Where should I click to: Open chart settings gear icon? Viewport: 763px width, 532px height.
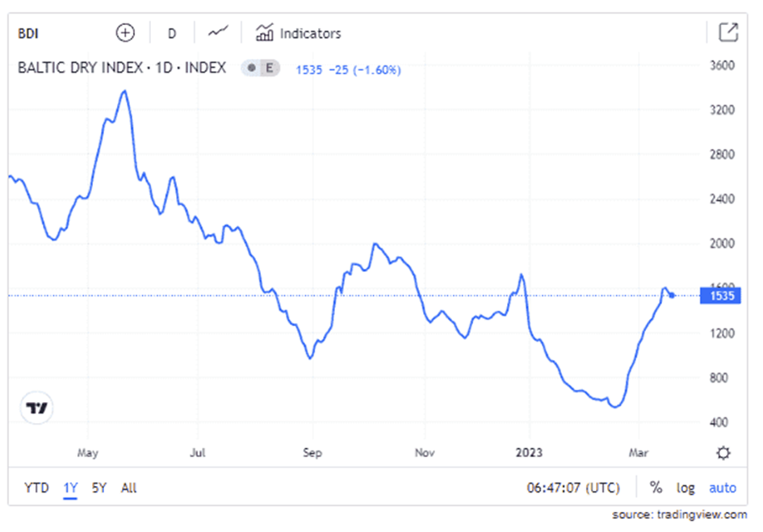(723, 453)
